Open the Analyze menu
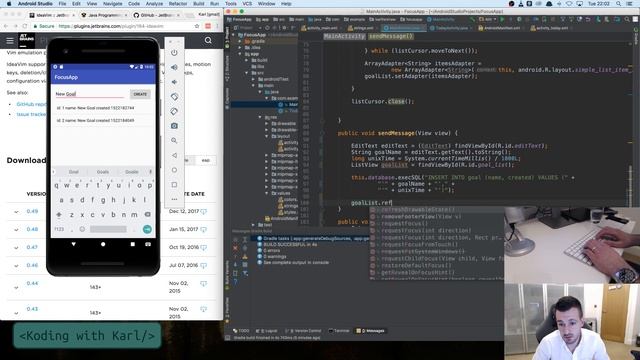Viewport: 640px width, 360px height. (x=154, y=4)
